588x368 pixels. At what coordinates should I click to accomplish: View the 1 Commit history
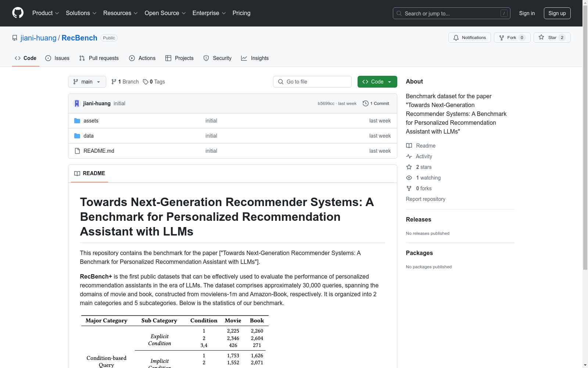(x=376, y=103)
